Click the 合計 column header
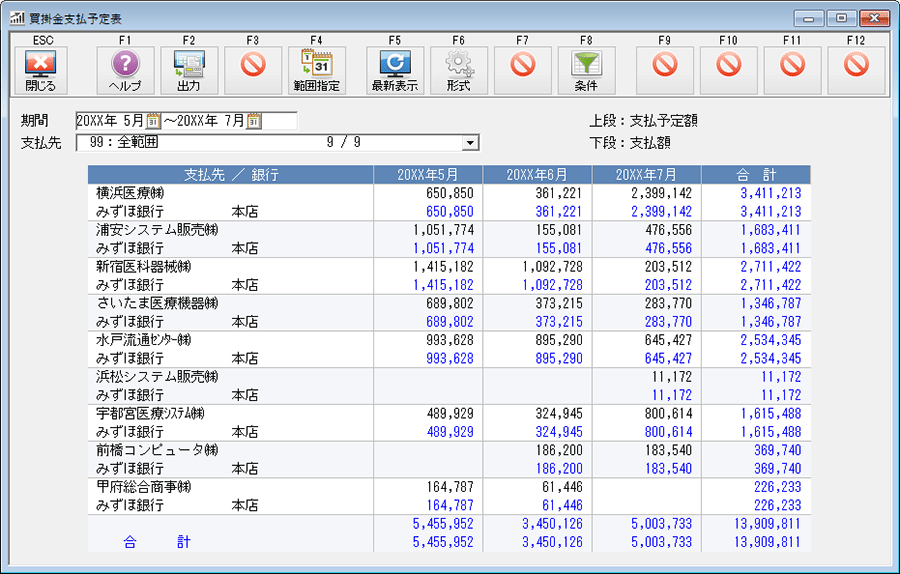Screen dimensions: 900x574 pyautogui.click(x=756, y=174)
